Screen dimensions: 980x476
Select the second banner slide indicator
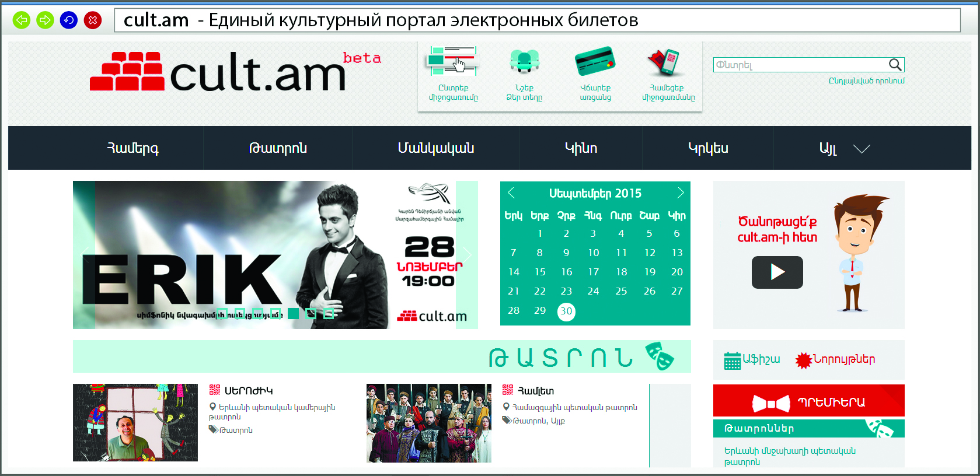coord(239,313)
